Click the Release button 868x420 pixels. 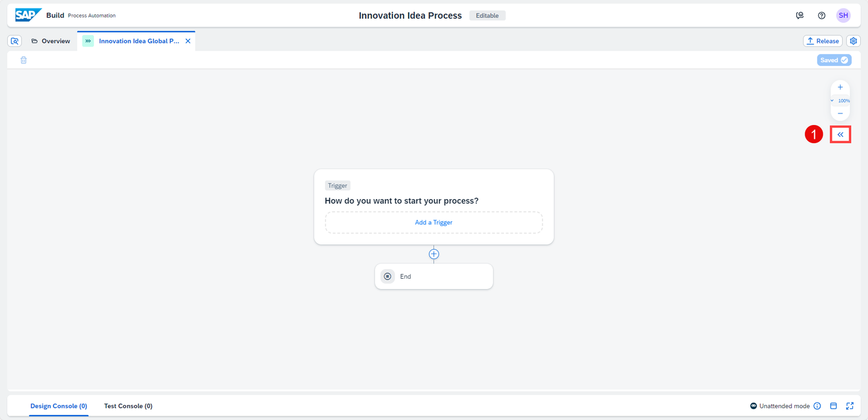[823, 41]
